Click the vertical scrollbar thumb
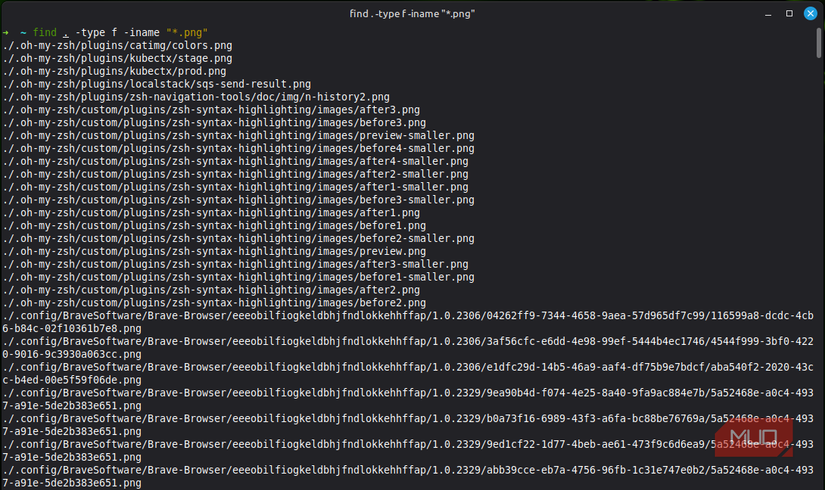The image size is (825, 490). pyautogui.click(x=819, y=43)
